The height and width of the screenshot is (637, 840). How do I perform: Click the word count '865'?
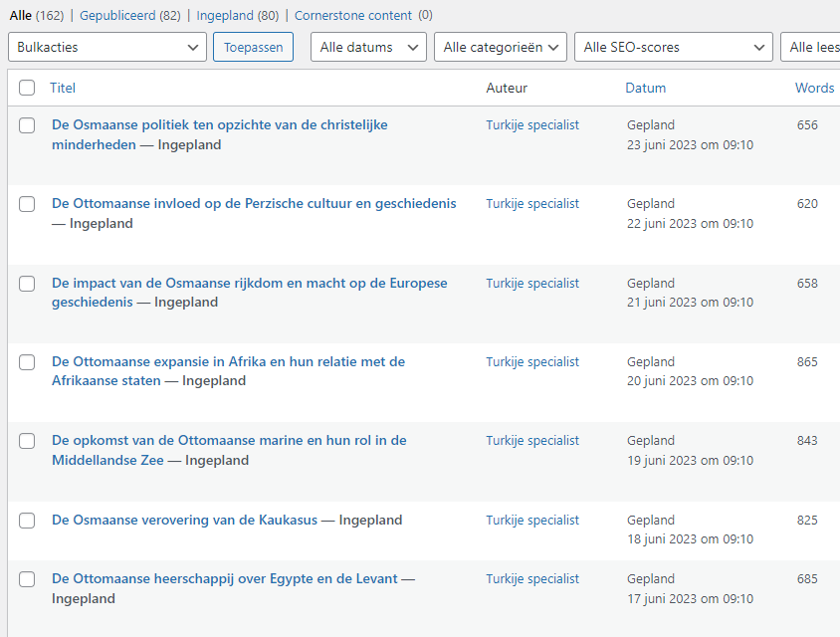pyautogui.click(x=807, y=361)
